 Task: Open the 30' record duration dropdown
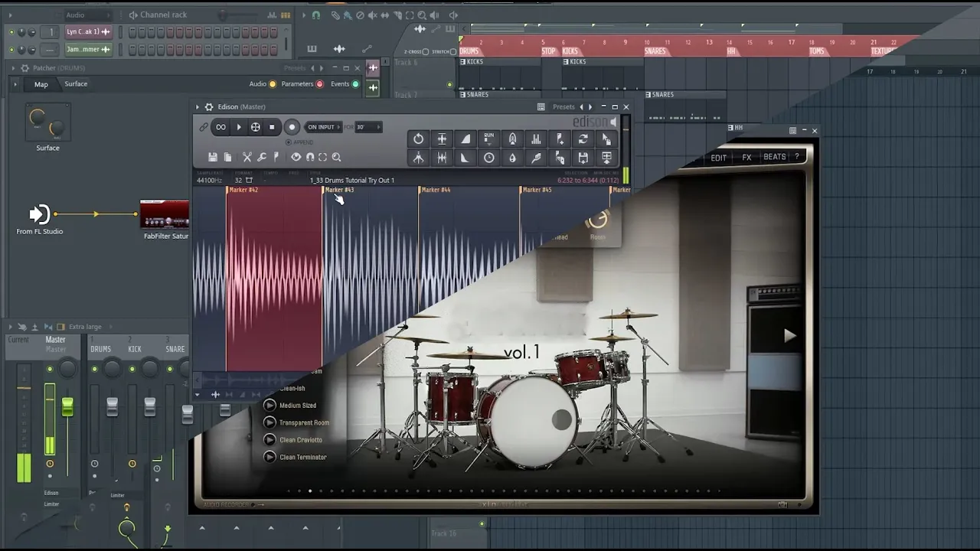[367, 127]
